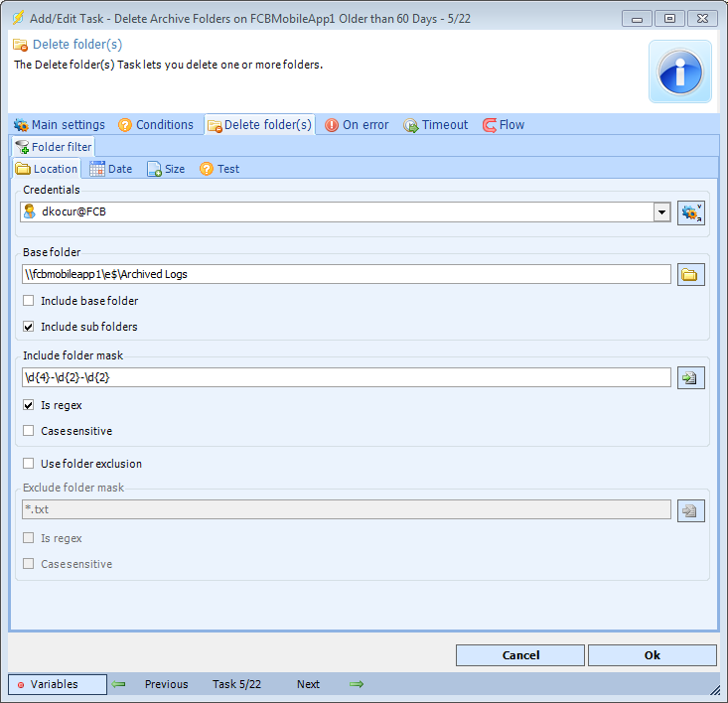The image size is (728, 703).
Task: Toggle the Use folder exclusion checkbox
Action: coord(29,464)
